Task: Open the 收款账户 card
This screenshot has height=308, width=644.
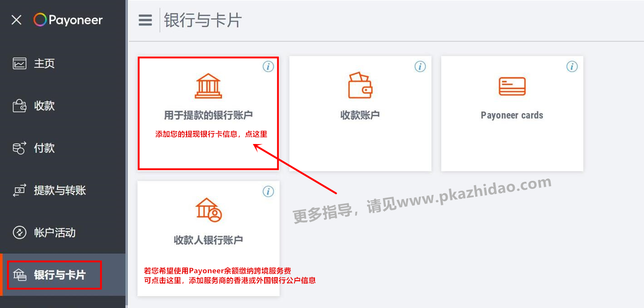Action: click(360, 114)
